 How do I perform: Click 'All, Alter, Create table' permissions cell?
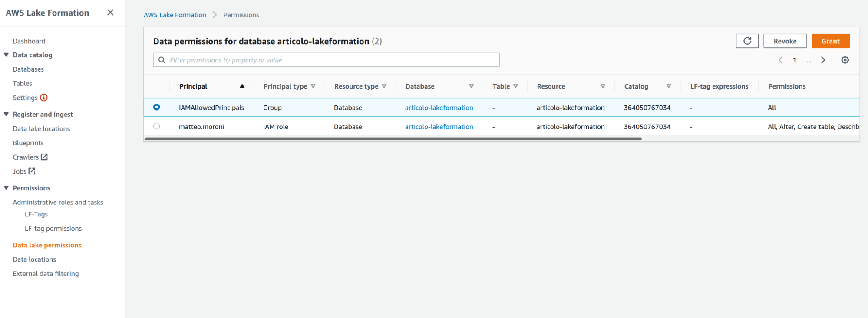tap(813, 127)
